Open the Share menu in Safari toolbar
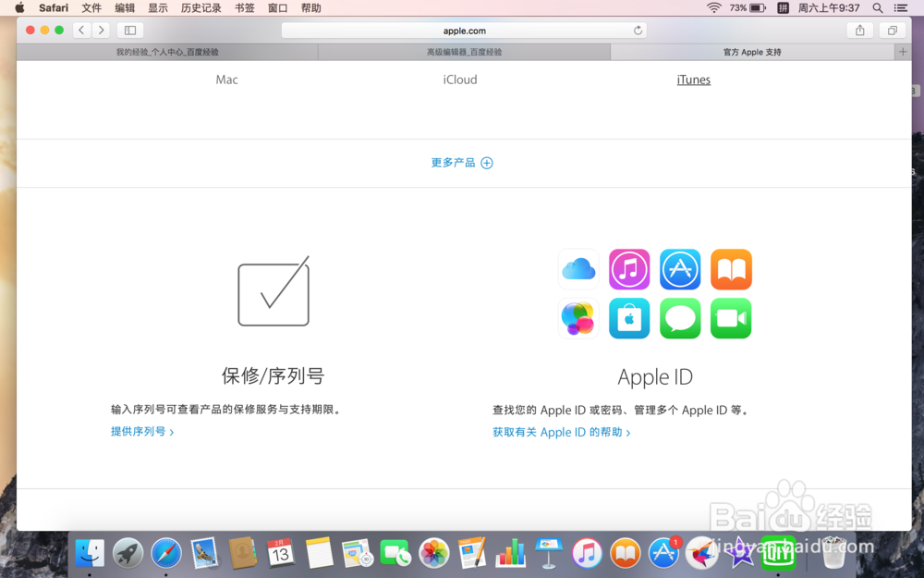 (x=859, y=31)
